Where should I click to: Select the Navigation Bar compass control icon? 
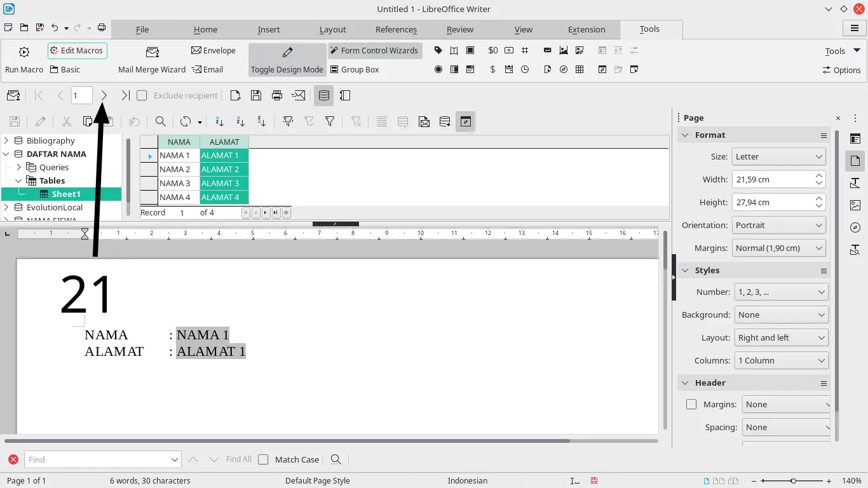point(564,70)
